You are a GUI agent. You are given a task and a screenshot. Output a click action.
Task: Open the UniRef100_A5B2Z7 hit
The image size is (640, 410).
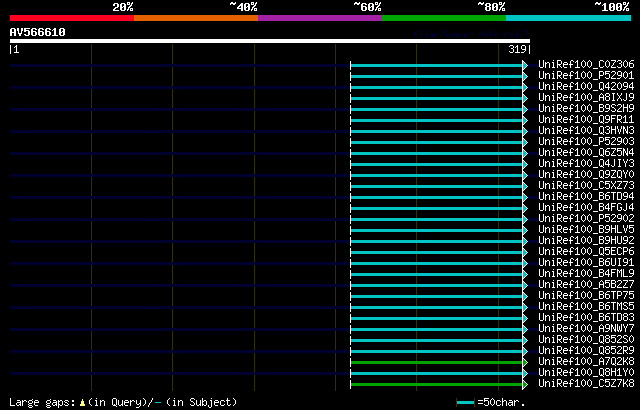586,285
